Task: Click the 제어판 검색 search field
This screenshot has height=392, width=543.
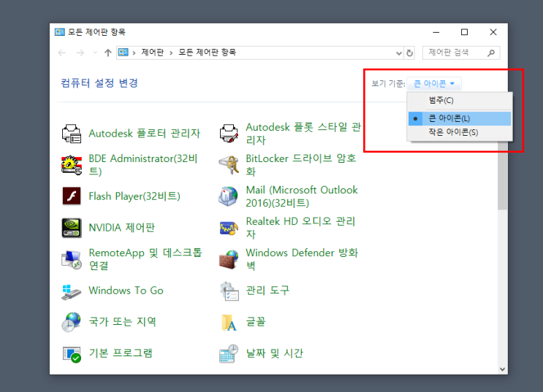Action: (461, 53)
